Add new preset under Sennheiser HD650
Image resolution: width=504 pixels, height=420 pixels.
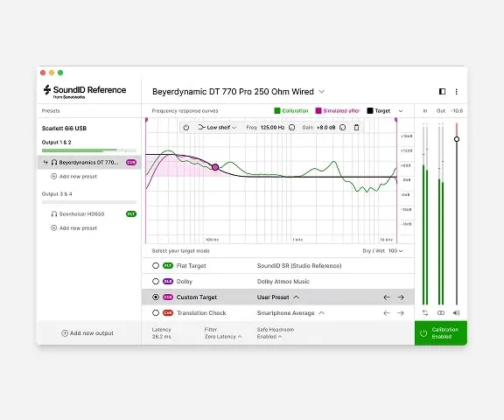point(73,227)
